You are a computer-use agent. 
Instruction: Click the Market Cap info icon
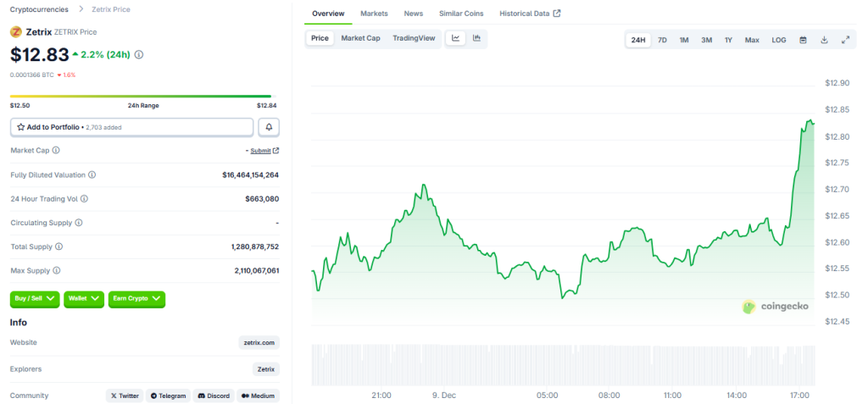(56, 150)
